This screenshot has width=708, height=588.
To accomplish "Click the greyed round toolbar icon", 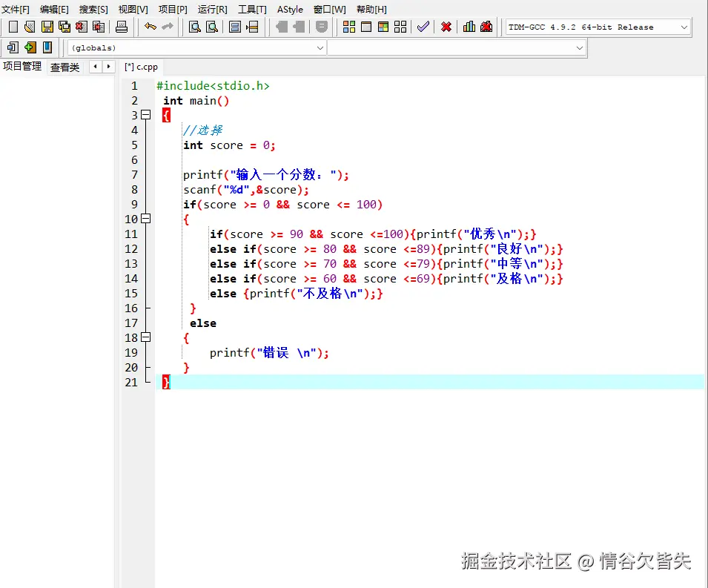I will pyautogui.click(x=322, y=27).
